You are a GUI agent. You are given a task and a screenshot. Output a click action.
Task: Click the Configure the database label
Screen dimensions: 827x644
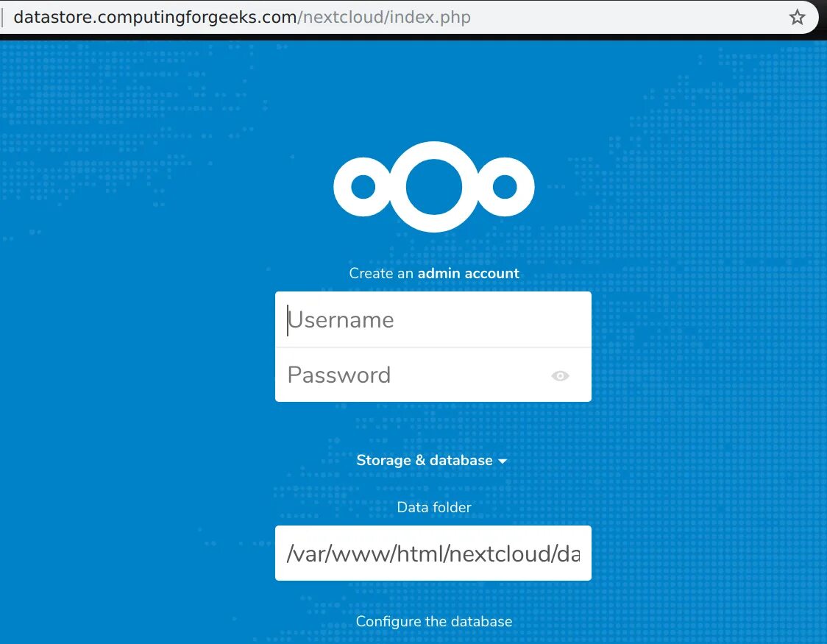[x=434, y=621]
